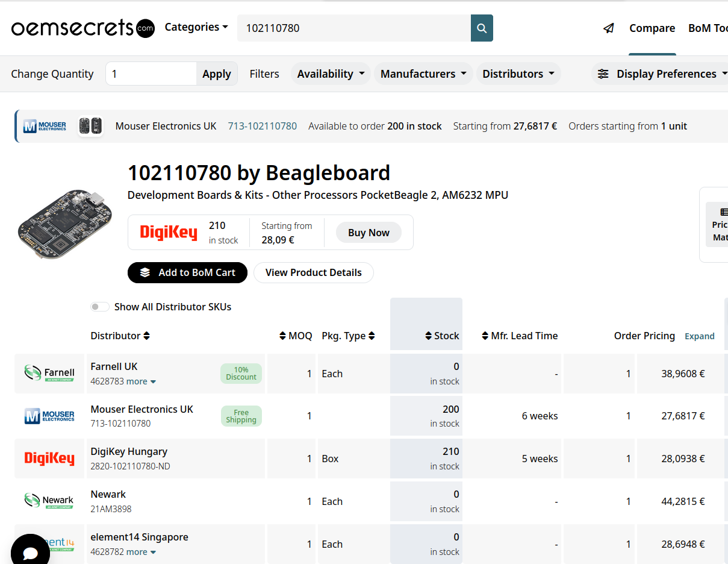Click the Newark logo in table row
728x564 pixels.
(49, 501)
